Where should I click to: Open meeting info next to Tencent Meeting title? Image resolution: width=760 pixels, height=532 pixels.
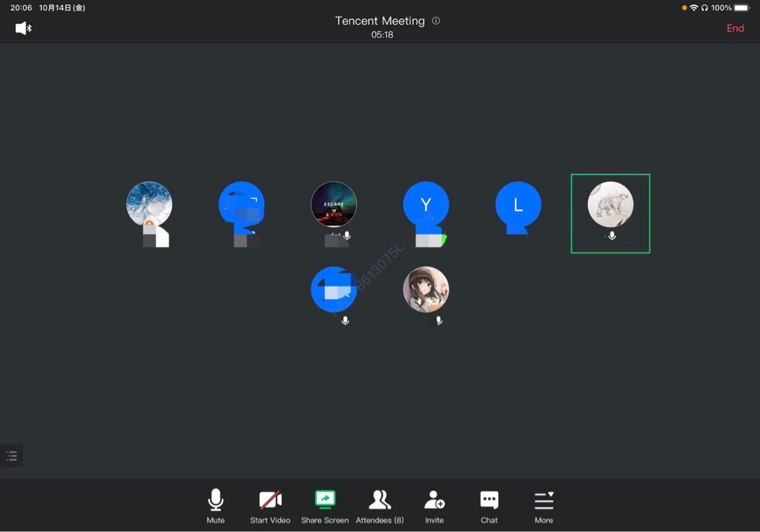tap(436, 21)
